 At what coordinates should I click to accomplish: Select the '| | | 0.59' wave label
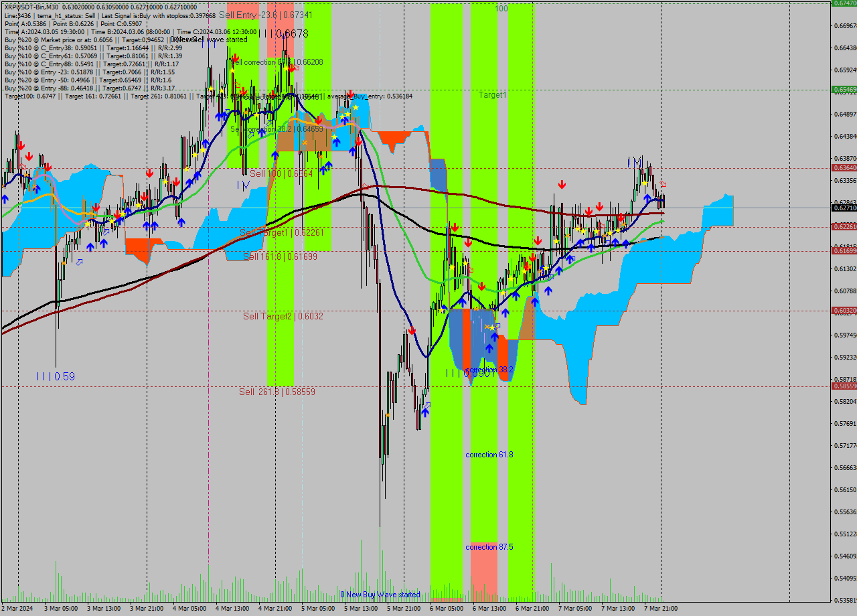[x=56, y=377]
